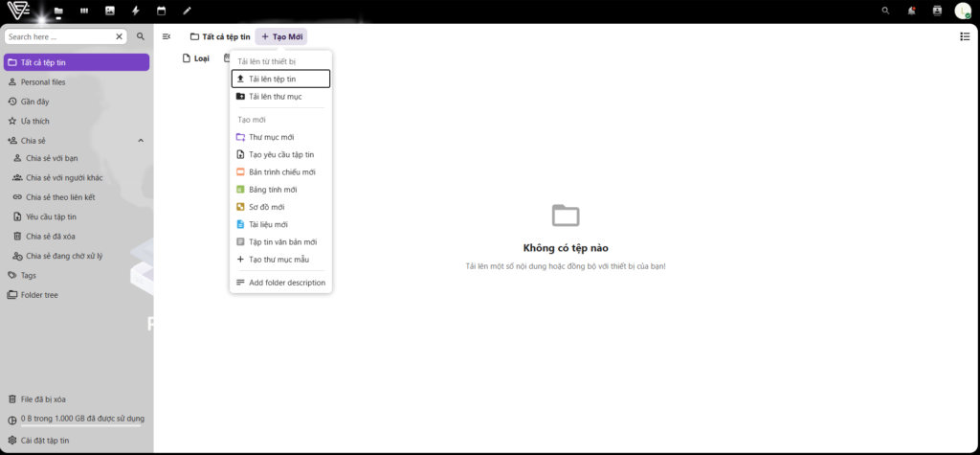Open Ưa thích favorites
Image resolution: width=980 pixels, height=455 pixels.
tap(77, 121)
